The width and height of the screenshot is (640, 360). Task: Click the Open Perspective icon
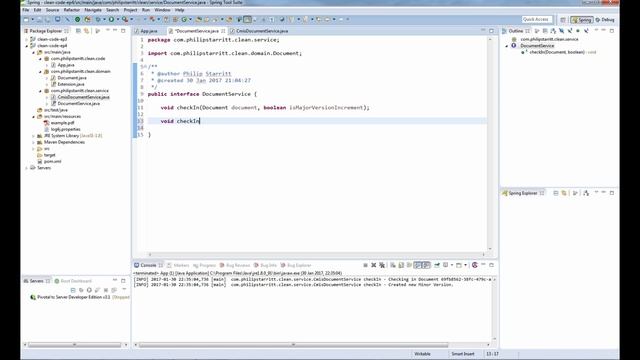(x=563, y=20)
